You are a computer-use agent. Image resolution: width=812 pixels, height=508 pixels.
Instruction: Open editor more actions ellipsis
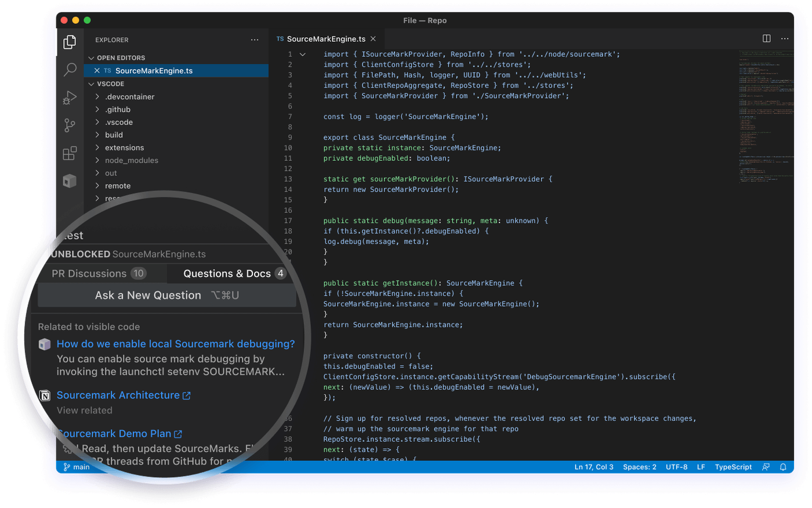pyautogui.click(x=785, y=39)
